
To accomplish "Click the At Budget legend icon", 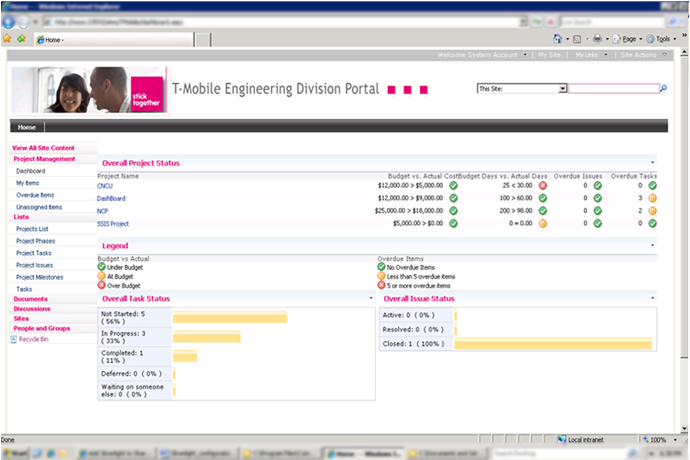I will click(x=101, y=276).
